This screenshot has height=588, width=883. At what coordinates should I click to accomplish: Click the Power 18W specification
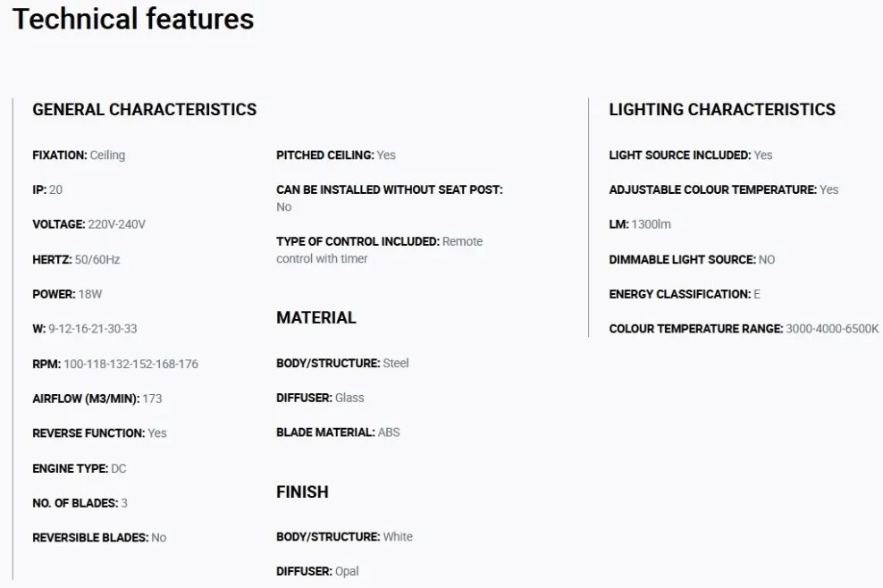(x=67, y=294)
